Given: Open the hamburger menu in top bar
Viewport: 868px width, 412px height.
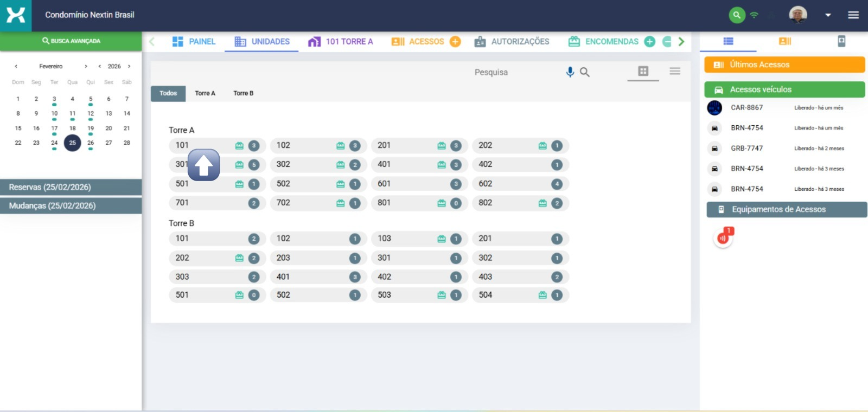Looking at the screenshot, I should 853,15.
